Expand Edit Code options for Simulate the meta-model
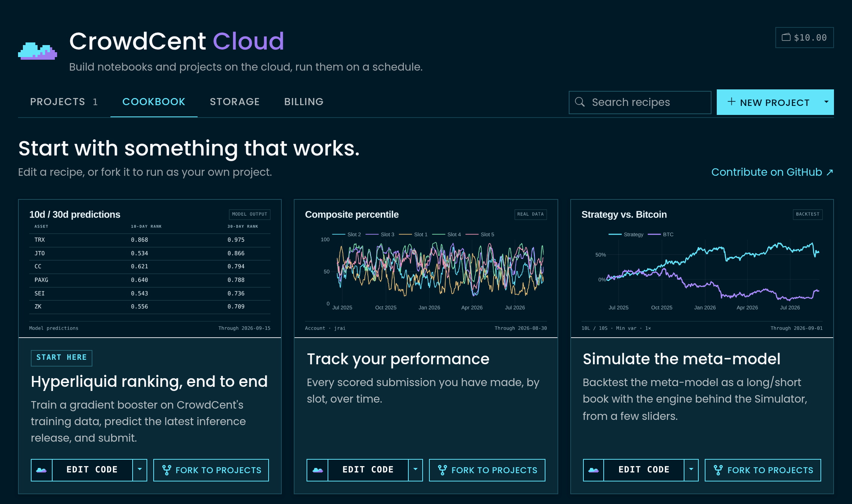The height and width of the screenshot is (504, 852). [691, 470]
